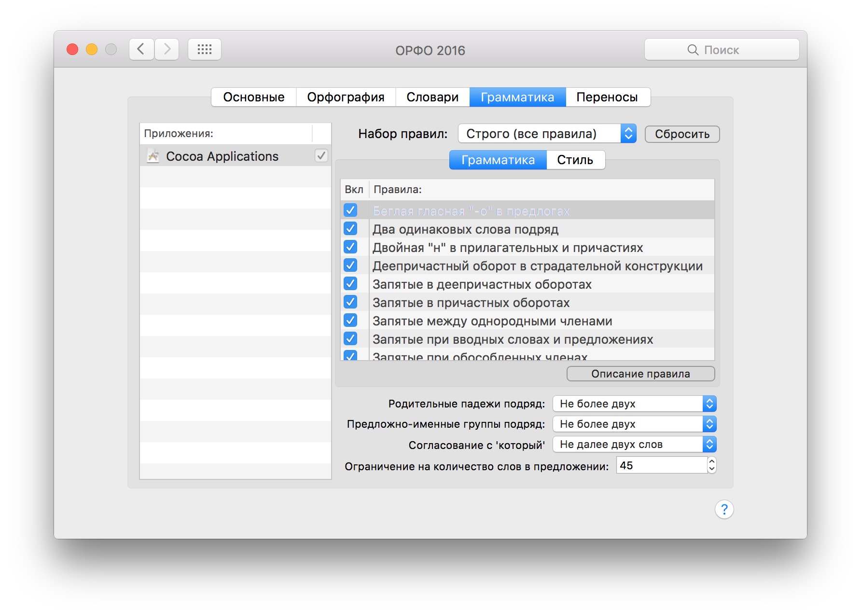This screenshot has width=861, height=616.
Task: Open help with the question mark button
Action: click(724, 509)
